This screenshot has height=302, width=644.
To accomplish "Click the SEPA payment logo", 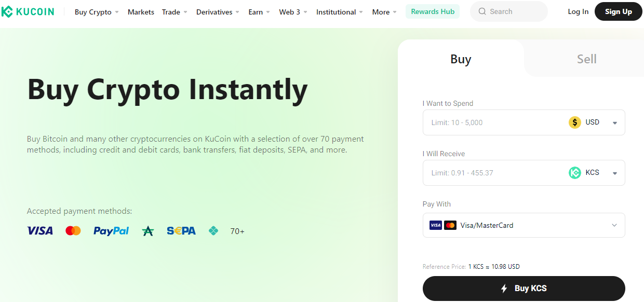I will click(181, 231).
